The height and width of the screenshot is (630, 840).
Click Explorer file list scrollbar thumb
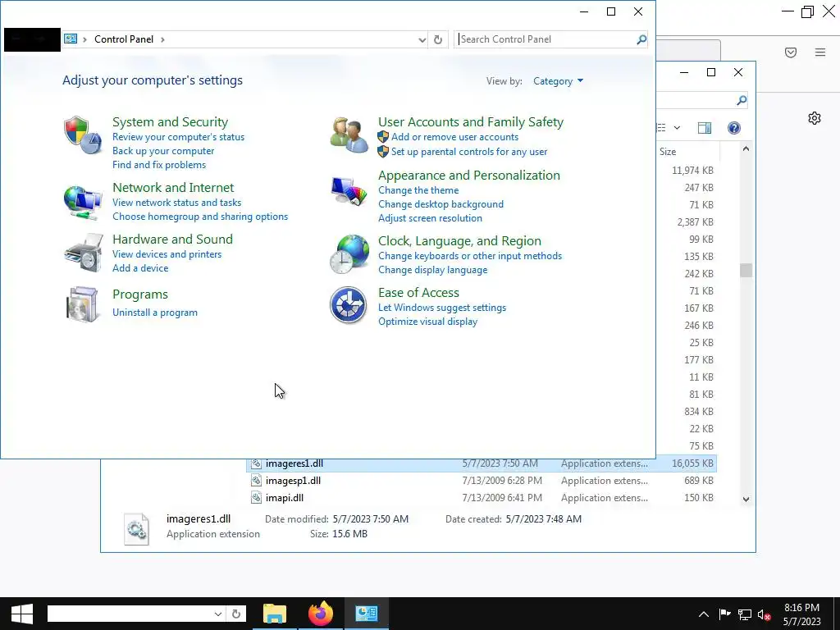point(746,271)
